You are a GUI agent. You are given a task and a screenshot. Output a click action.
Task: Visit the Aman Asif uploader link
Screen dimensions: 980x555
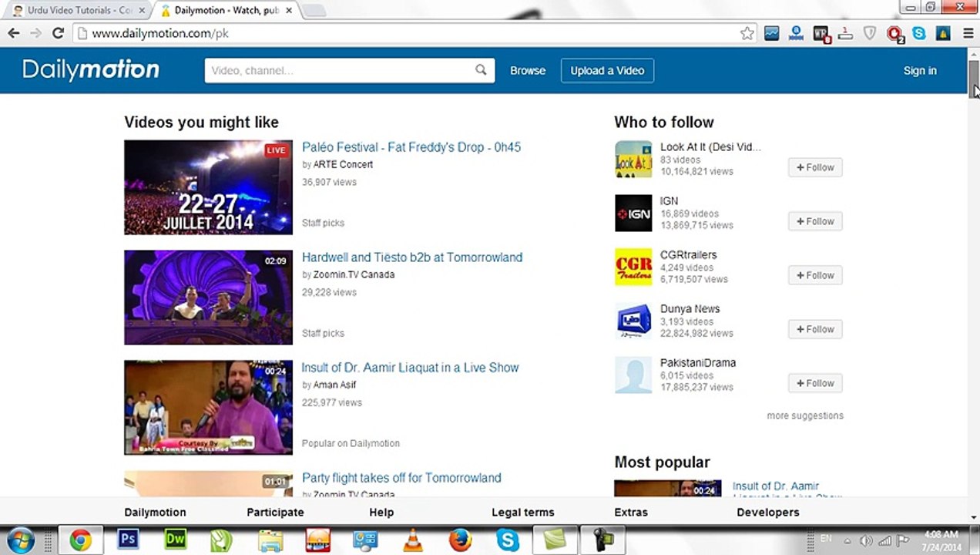click(334, 385)
